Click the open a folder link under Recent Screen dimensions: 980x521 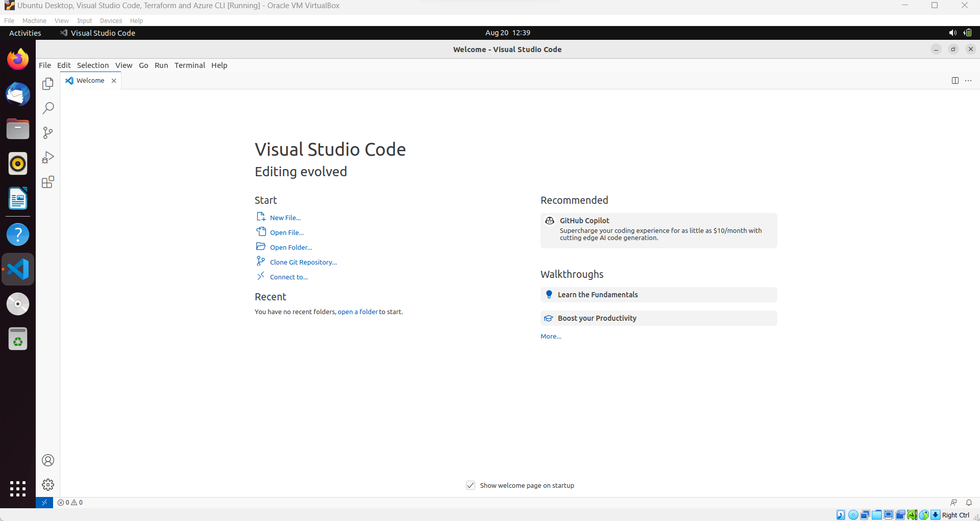coord(358,312)
